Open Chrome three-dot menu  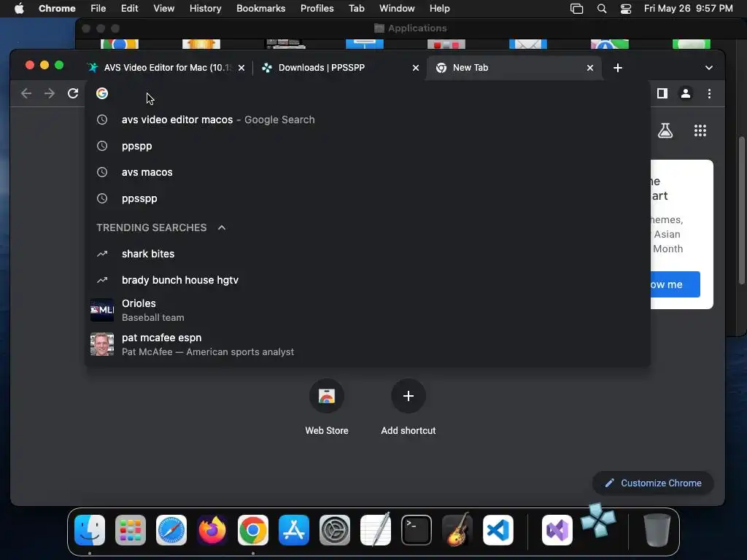coord(709,93)
